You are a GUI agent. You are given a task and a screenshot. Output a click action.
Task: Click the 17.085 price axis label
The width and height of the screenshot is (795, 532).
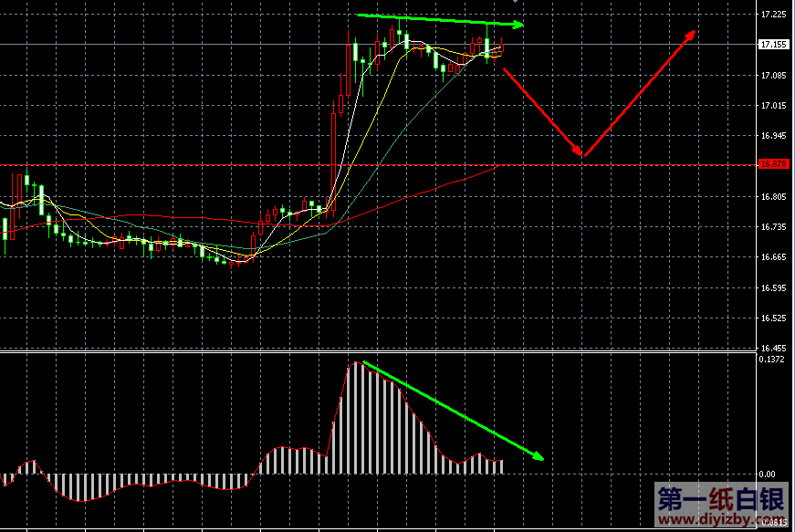point(774,75)
